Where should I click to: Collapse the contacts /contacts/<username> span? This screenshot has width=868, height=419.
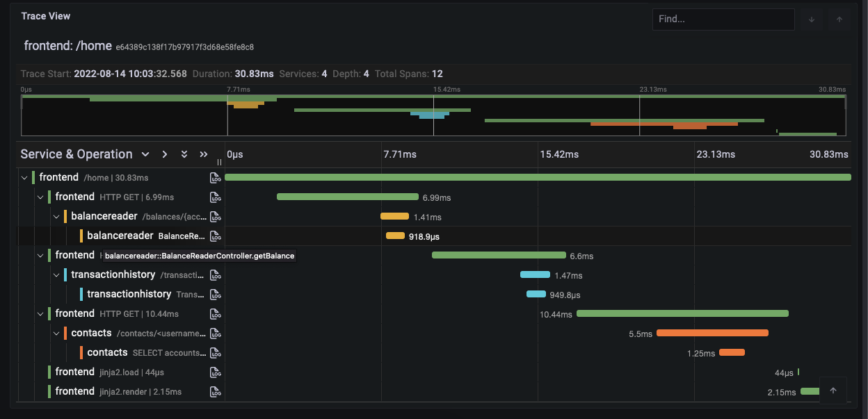(x=56, y=333)
